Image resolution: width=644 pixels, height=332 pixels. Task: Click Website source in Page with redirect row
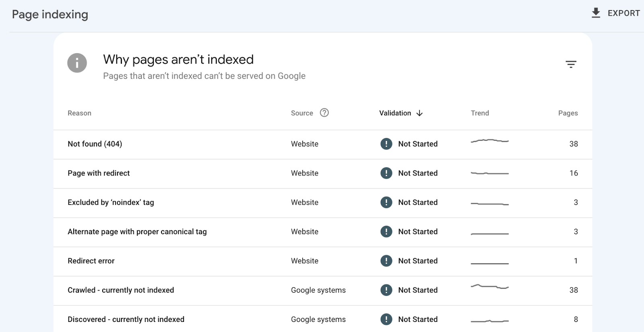pos(305,173)
